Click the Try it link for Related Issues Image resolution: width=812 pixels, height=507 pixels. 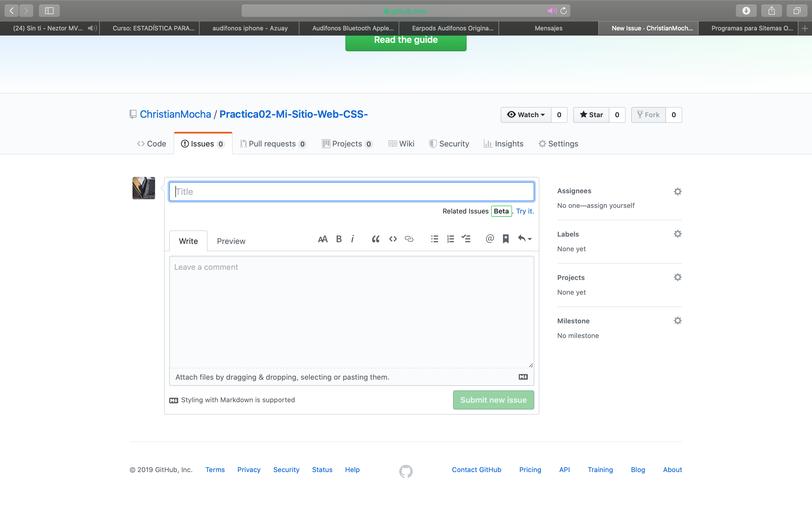pos(525,211)
